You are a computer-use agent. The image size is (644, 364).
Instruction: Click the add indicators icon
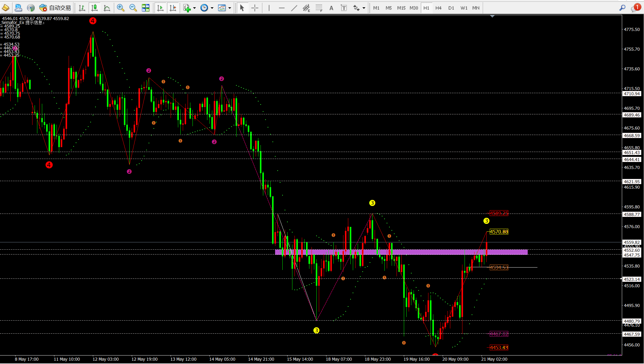point(187,8)
